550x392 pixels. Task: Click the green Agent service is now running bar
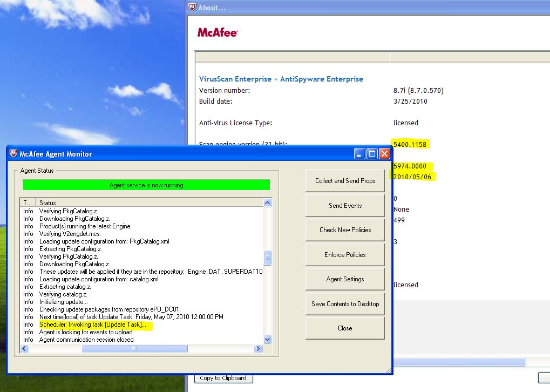pyautogui.click(x=146, y=184)
